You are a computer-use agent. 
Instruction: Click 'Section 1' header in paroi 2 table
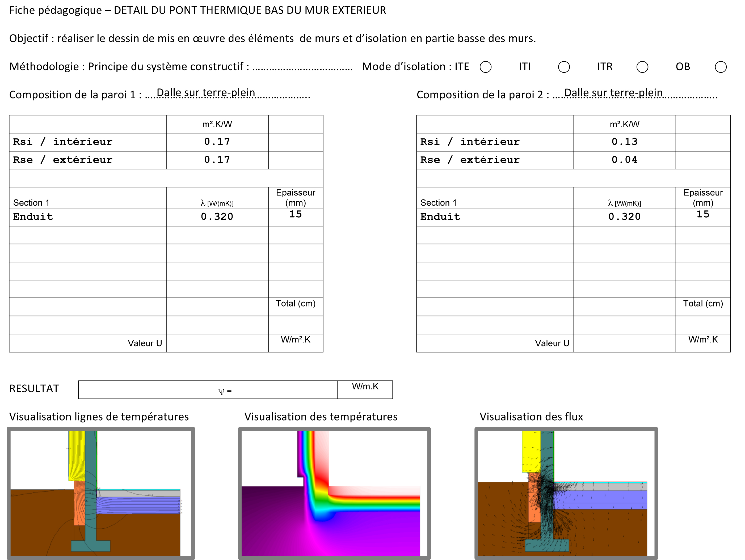pyautogui.click(x=439, y=203)
